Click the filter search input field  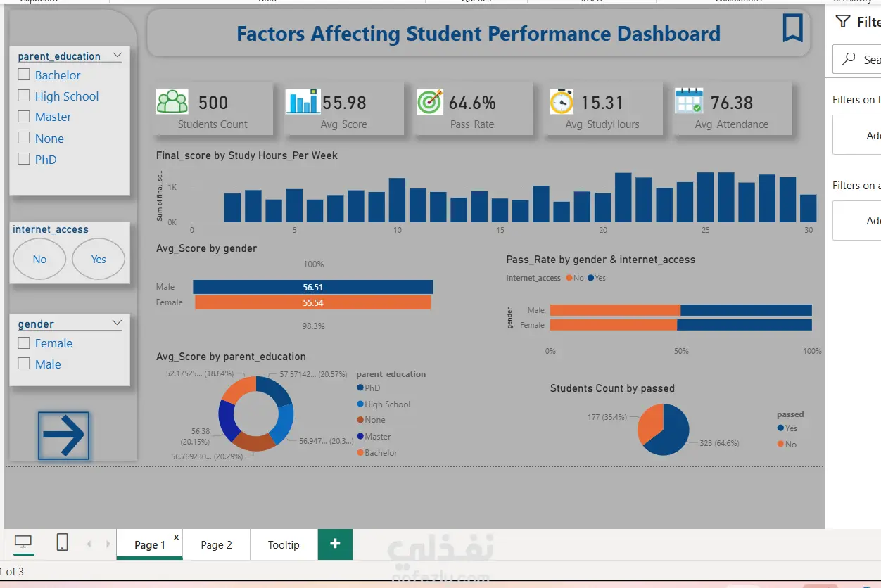click(x=857, y=59)
